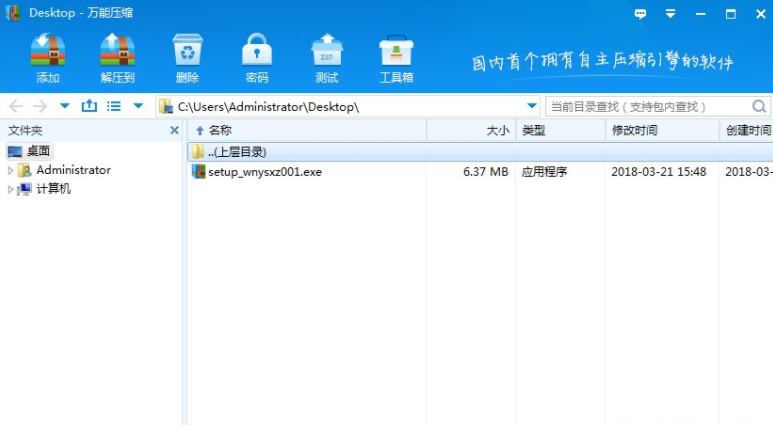Maximize the 万能压缩 window
The height and width of the screenshot is (425, 773).
pyautogui.click(x=731, y=14)
